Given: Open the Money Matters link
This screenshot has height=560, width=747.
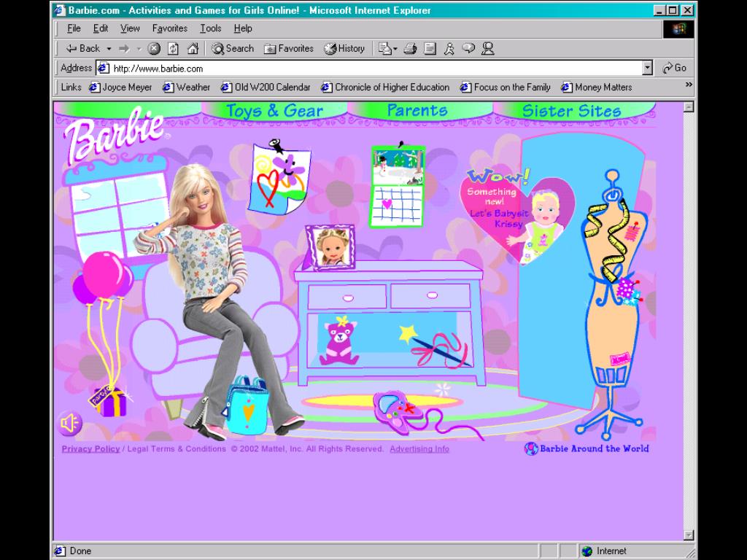Looking at the screenshot, I should click(x=597, y=87).
